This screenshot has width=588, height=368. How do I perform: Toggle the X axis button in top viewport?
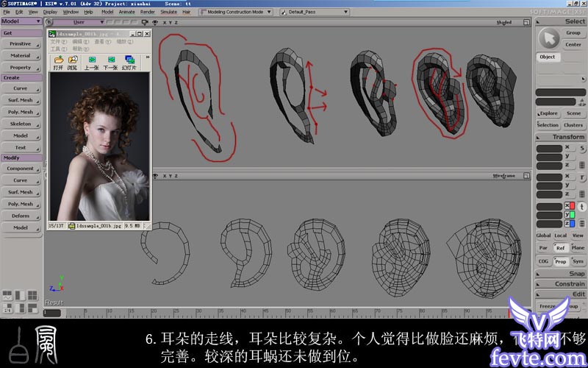tap(164, 23)
